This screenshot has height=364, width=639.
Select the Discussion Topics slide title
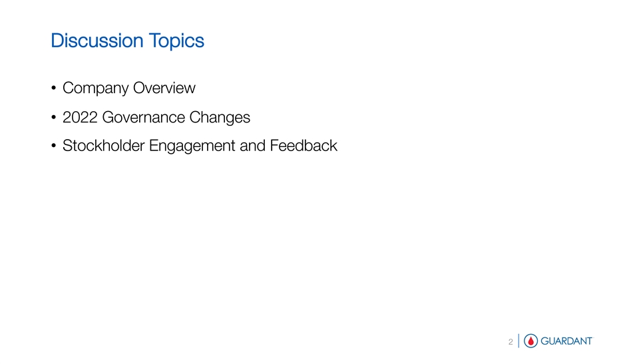pyautogui.click(x=127, y=41)
